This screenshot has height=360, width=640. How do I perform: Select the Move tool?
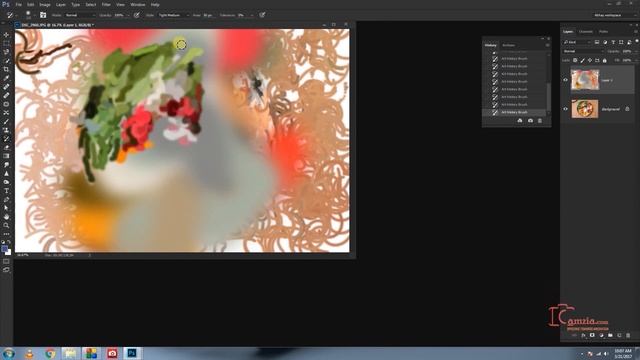[x=6, y=35]
